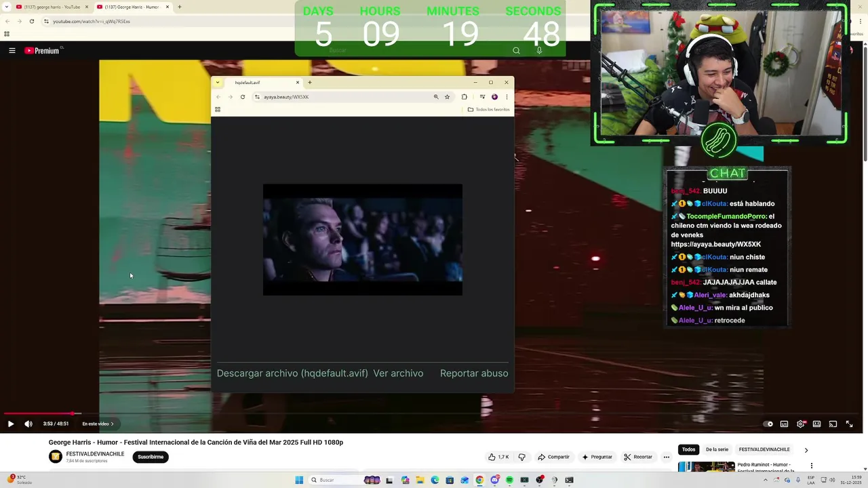Enter fullscreen on the YouTube player
Image resolution: width=868 pixels, height=488 pixels.
(849, 424)
